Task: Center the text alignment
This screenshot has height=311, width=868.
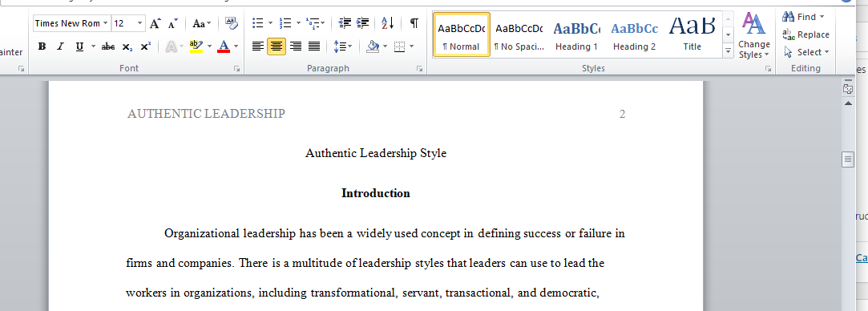Action: point(277,46)
